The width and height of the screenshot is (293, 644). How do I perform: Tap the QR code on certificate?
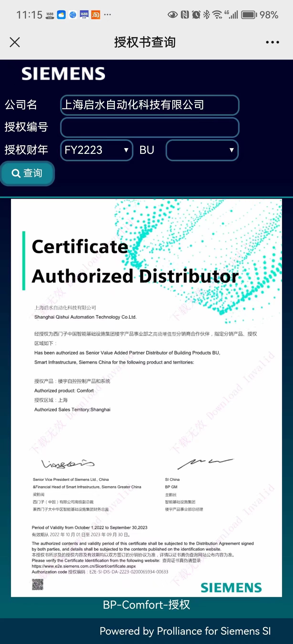point(38,585)
